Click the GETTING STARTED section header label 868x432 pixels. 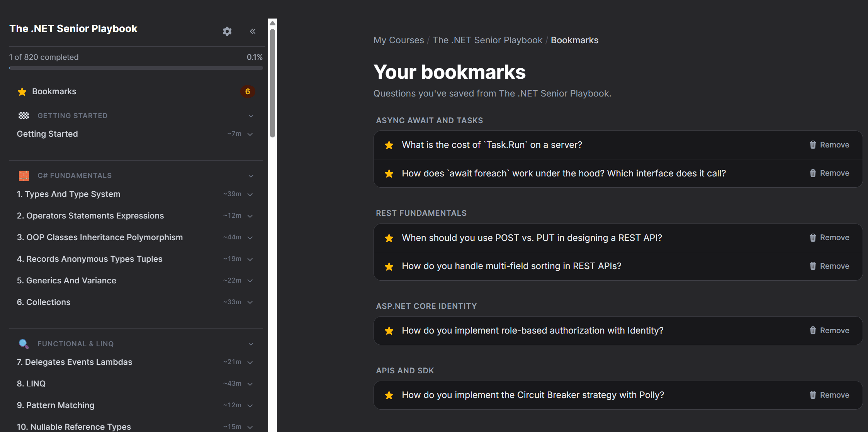click(73, 116)
